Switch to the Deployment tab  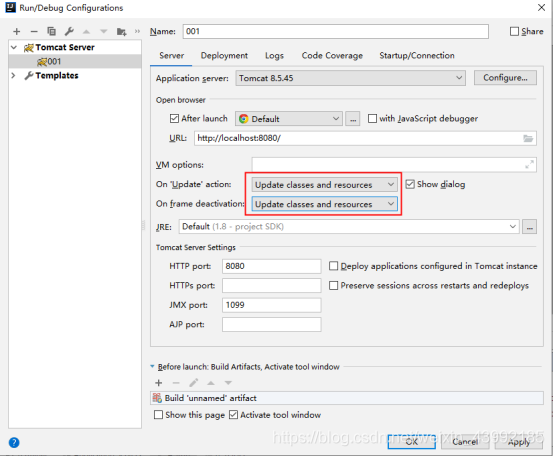coord(224,55)
